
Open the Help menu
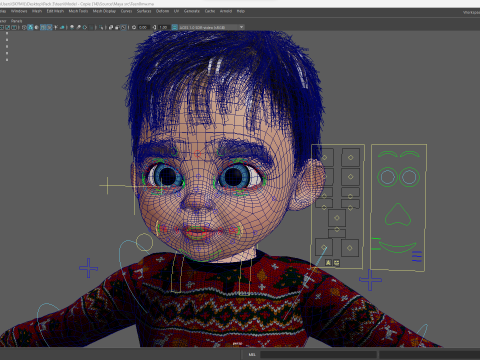pyautogui.click(x=241, y=11)
